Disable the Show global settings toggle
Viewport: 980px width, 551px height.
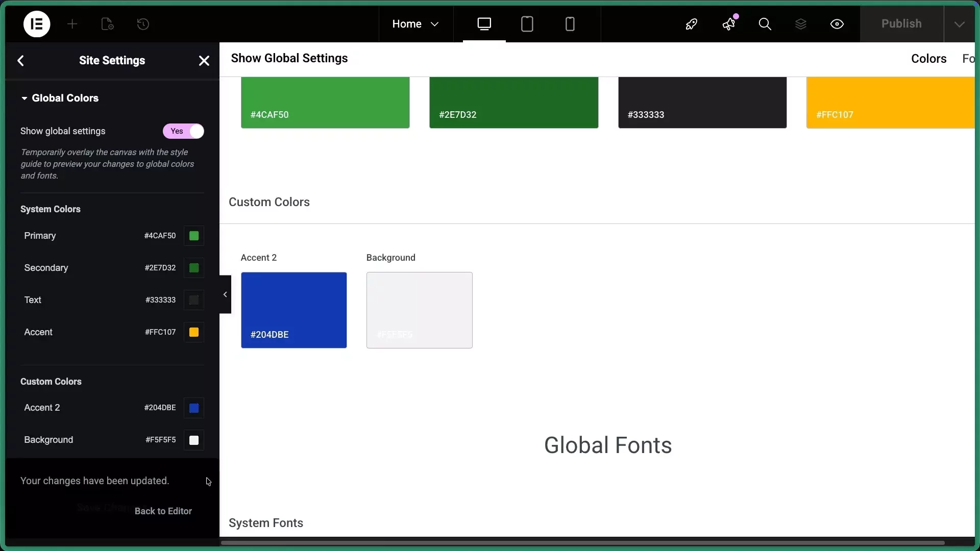click(x=183, y=131)
